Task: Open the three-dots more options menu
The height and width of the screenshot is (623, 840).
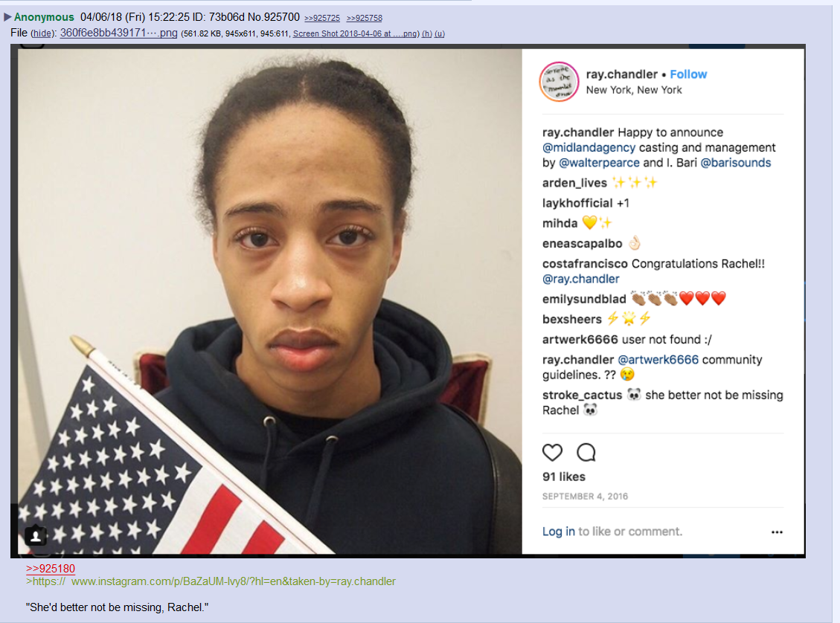Action: [x=777, y=532]
